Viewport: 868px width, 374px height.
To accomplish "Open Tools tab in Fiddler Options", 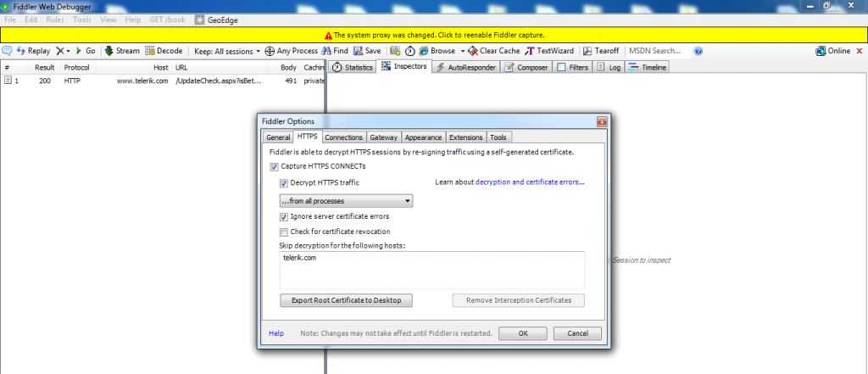I will click(498, 137).
